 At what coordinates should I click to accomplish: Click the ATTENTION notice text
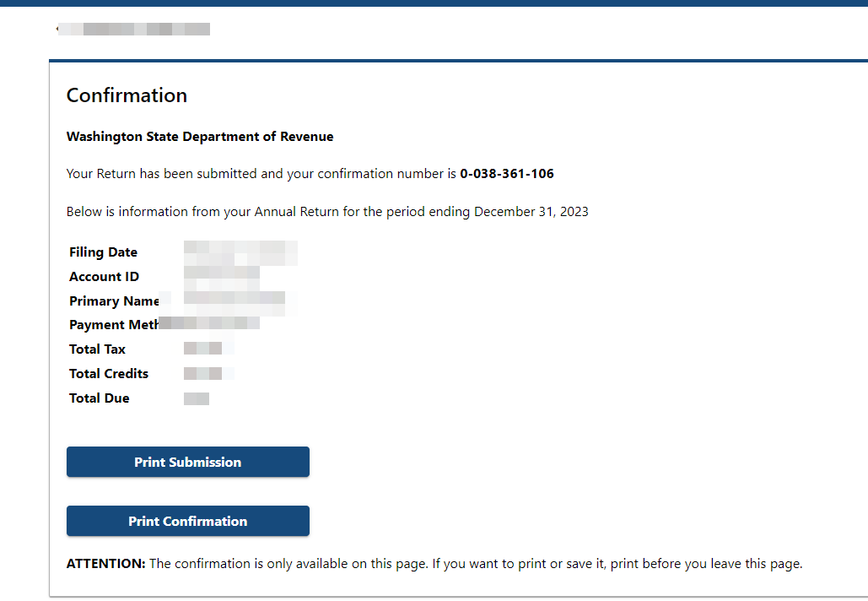tap(434, 564)
